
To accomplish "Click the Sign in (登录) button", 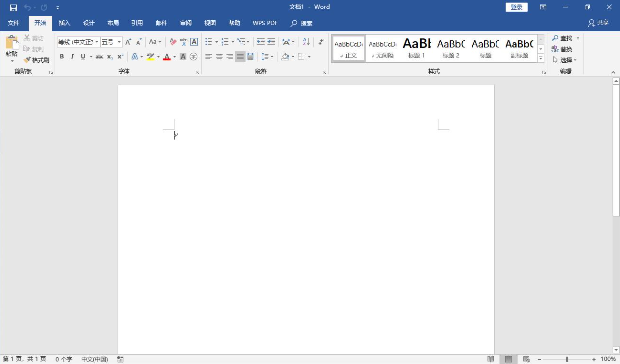I will 516,7.
